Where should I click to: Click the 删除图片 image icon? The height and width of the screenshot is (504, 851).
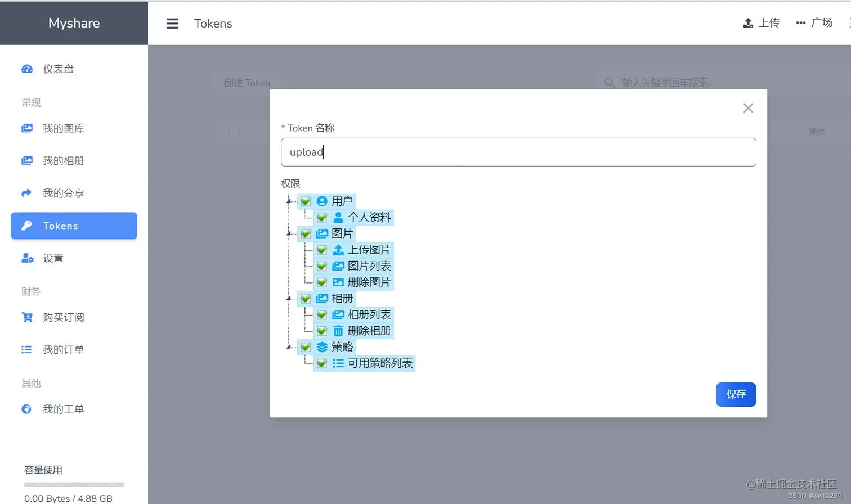pyautogui.click(x=338, y=282)
